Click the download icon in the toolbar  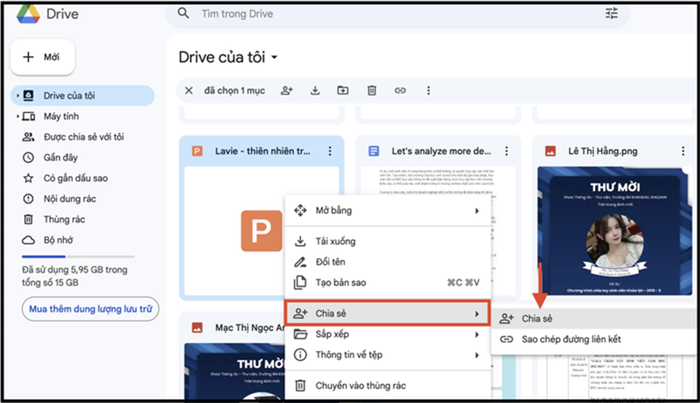[315, 91]
